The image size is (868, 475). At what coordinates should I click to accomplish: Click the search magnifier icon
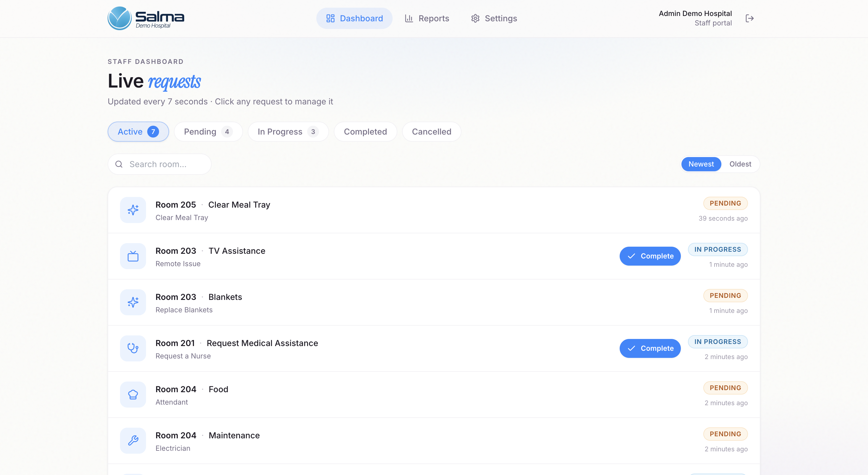pyautogui.click(x=119, y=164)
